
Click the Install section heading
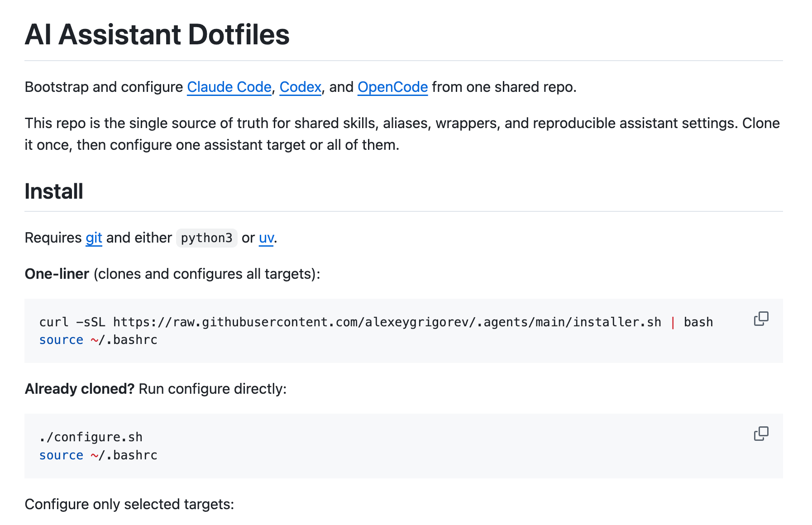click(54, 191)
